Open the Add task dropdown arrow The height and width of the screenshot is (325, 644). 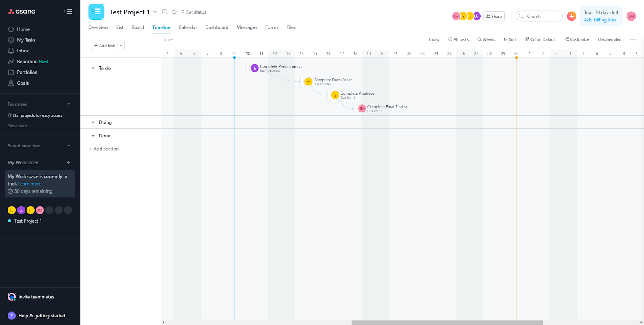click(121, 46)
